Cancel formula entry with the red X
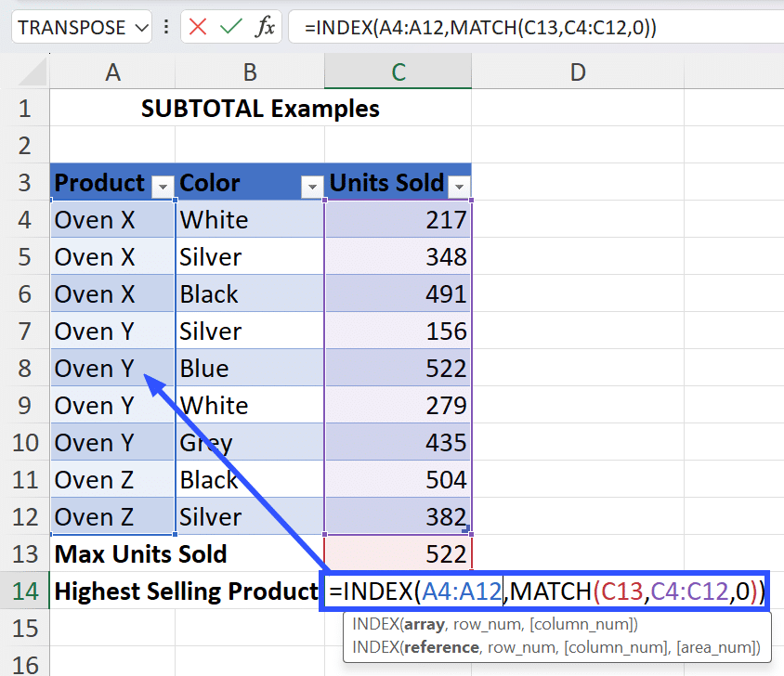The width and height of the screenshot is (784, 676). coord(198,27)
